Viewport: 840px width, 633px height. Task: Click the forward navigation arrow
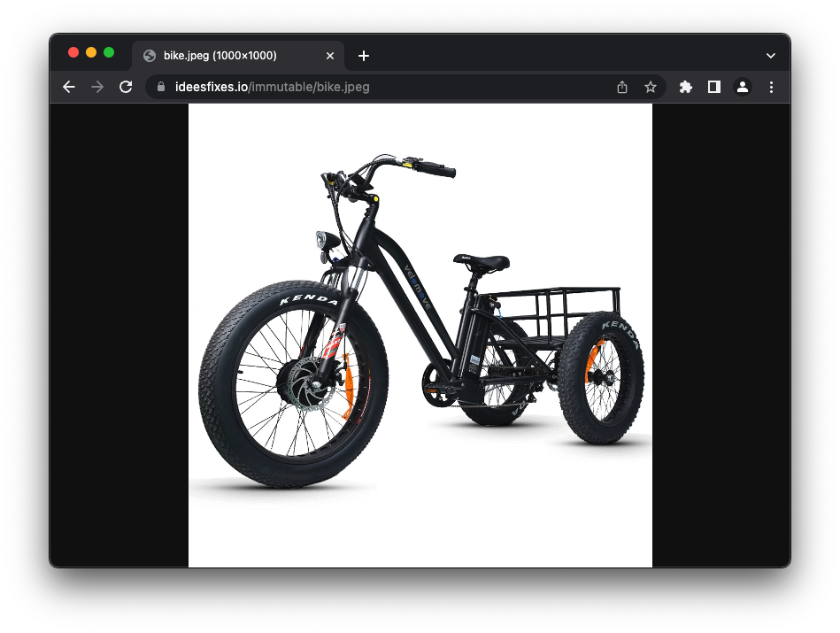pyautogui.click(x=97, y=87)
